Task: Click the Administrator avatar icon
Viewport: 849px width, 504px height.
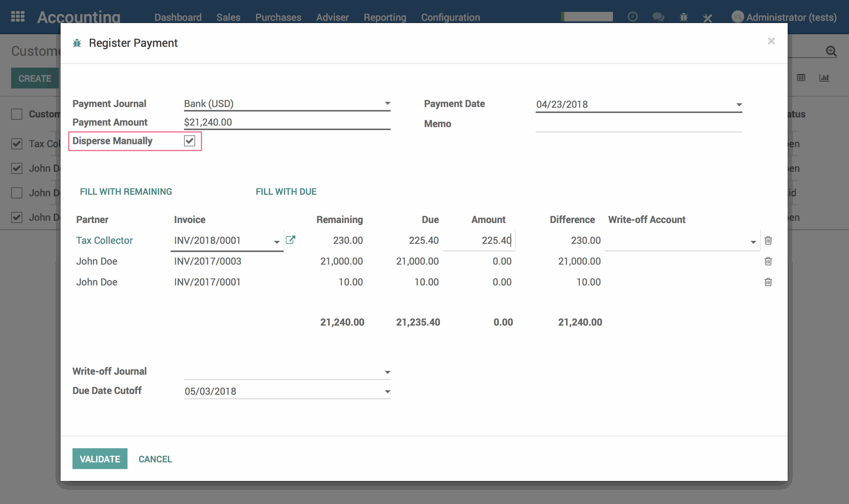Action: coord(737,17)
